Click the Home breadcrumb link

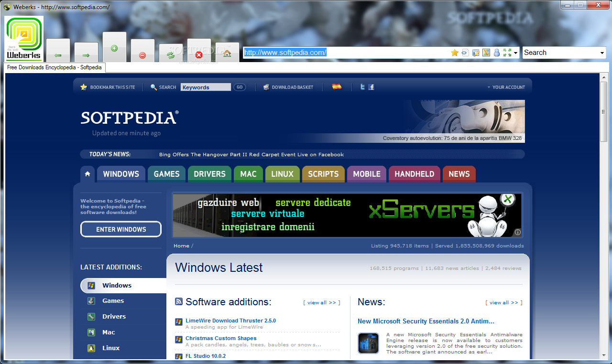pos(181,246)
